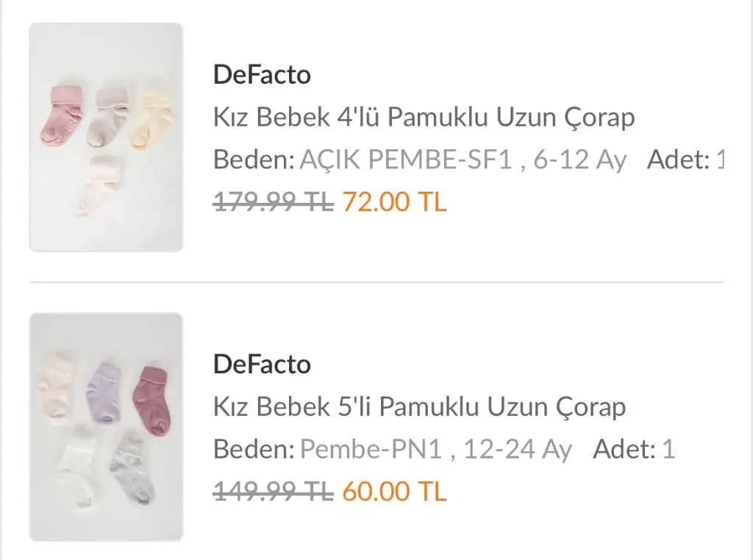Image resolution: width=753 pixels, height=560 pixels.
Task: Click the crossed-out 149.99 TL price
Action: pos(273,491)
